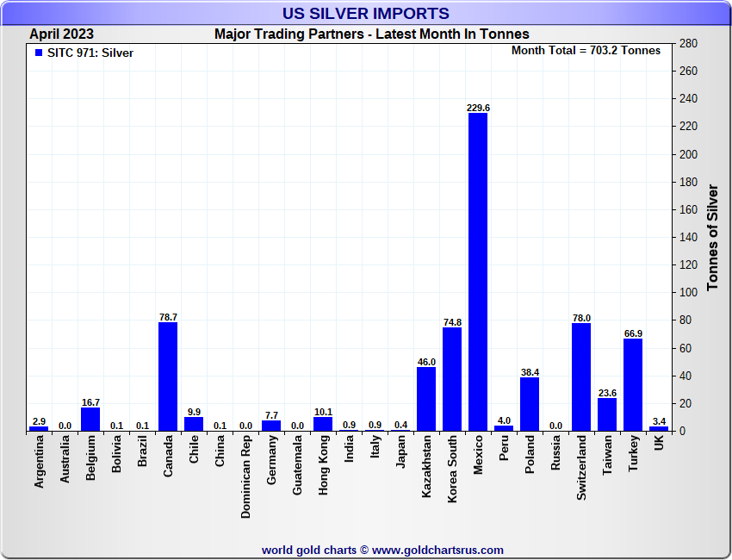Click the Korea South bar labeled 74.8
Screen dimensions: 732x560
452,379
